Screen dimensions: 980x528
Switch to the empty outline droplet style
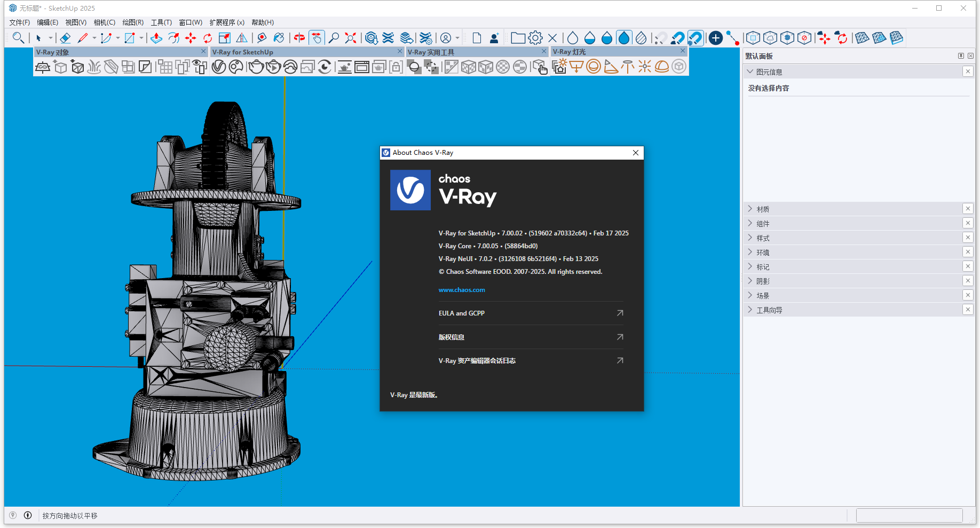573,38
